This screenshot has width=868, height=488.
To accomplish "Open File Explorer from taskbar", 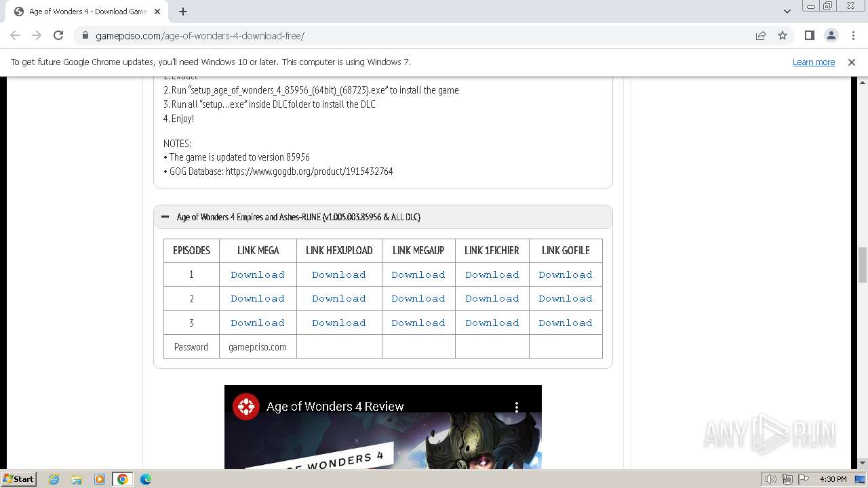I will click(x=77, y=479).
